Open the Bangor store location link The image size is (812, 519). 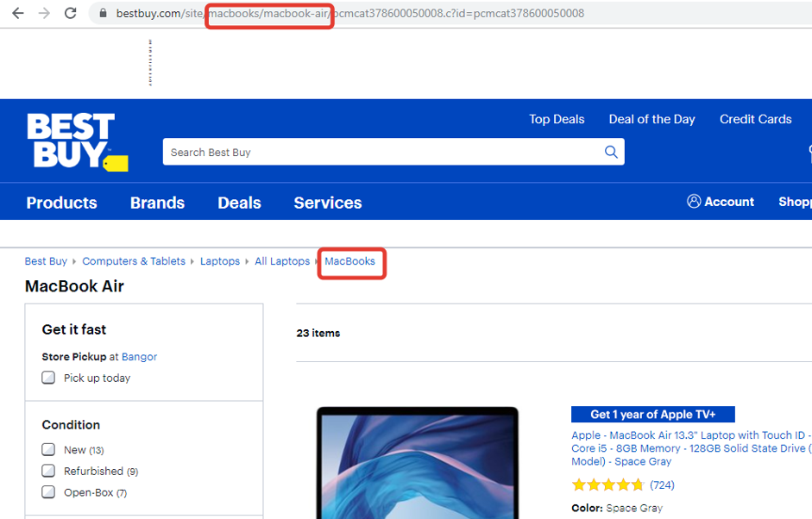[x=139, y=356]
